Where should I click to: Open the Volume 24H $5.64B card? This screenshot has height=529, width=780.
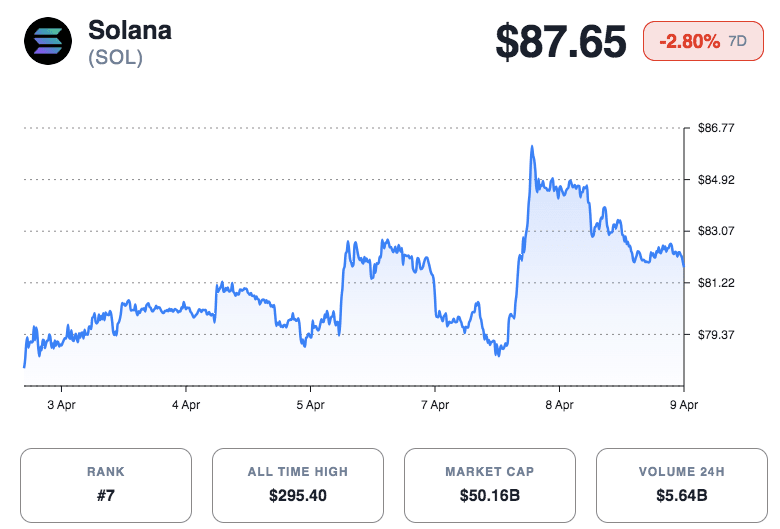click(681, 485)
